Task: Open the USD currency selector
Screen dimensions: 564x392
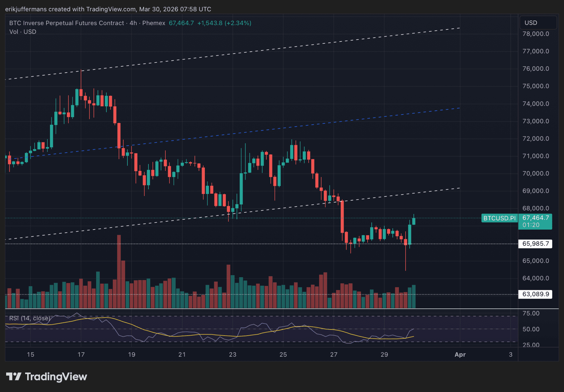Action: [538, 23]
